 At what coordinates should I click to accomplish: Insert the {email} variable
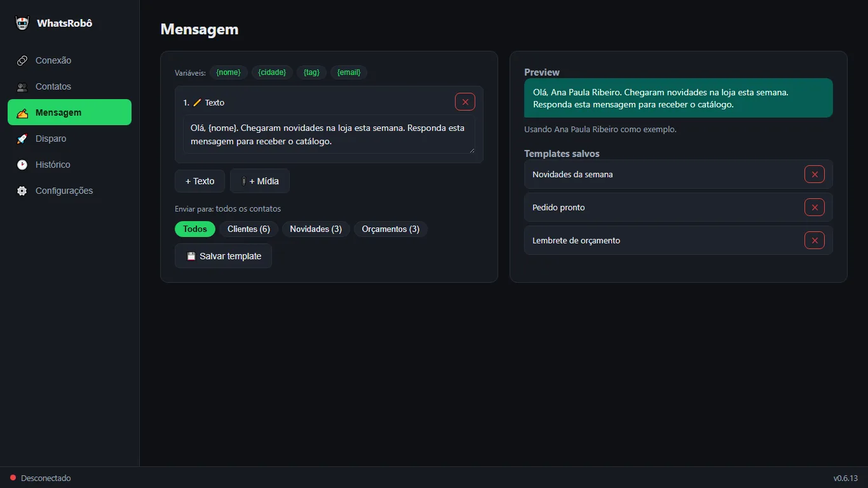click(x=349, y=72)
